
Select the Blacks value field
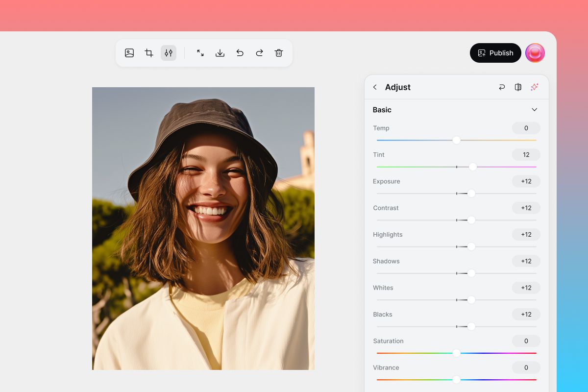coord(526,315)
